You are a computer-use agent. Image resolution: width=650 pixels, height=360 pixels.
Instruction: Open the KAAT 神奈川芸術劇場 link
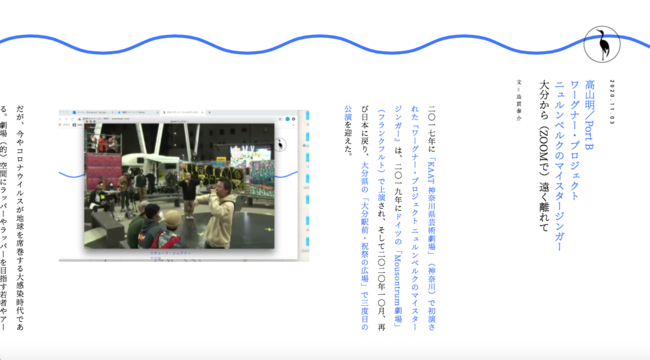pos(431,207)
